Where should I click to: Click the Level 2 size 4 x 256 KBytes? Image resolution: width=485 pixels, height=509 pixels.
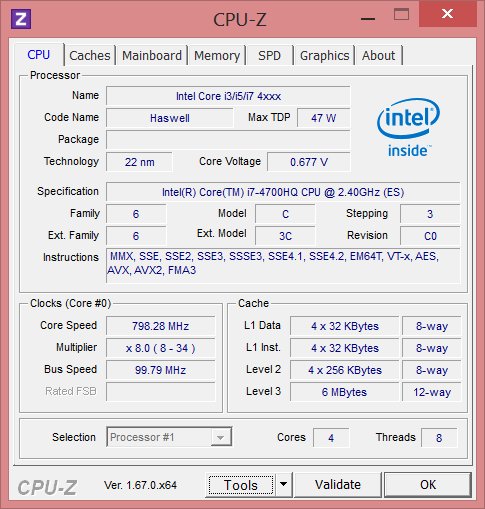pos(345,370)
